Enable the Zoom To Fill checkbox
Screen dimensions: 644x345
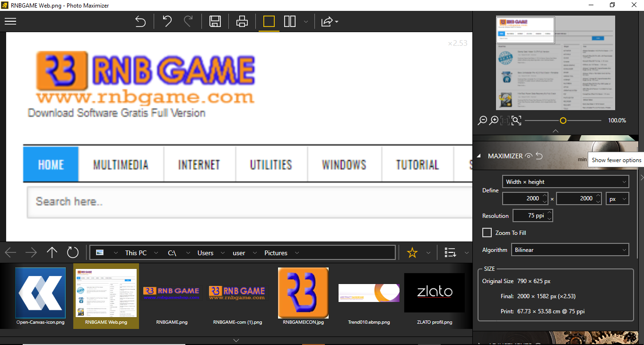(x=487, y=233)
